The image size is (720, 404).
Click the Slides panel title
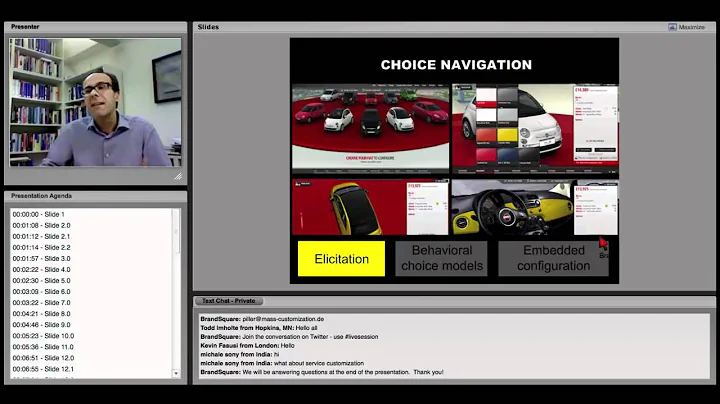pos(208,27)
